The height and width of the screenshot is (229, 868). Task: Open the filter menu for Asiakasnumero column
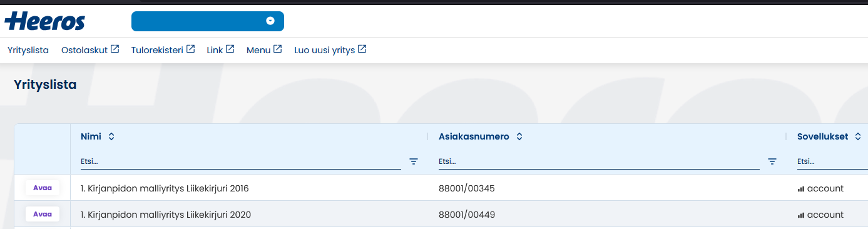click(772, 161)
